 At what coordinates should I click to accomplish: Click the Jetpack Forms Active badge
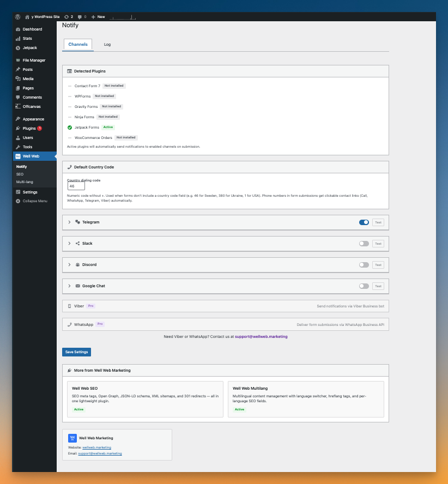click(108, 127)
